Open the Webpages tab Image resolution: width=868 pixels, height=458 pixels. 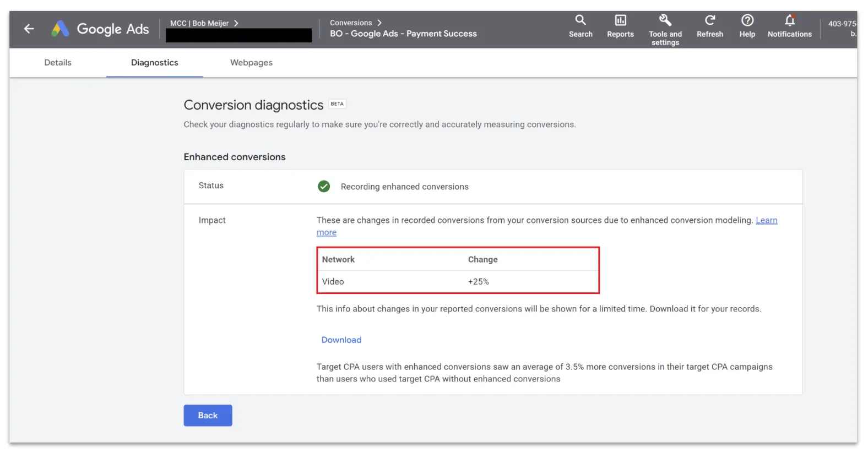click(x=251, y=63)
